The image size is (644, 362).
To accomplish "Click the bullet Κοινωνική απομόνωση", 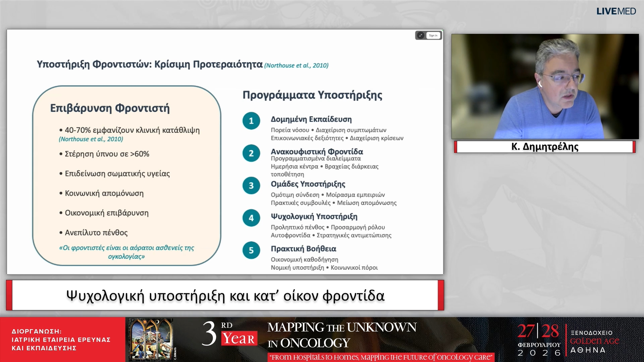I will coord(101,193).
